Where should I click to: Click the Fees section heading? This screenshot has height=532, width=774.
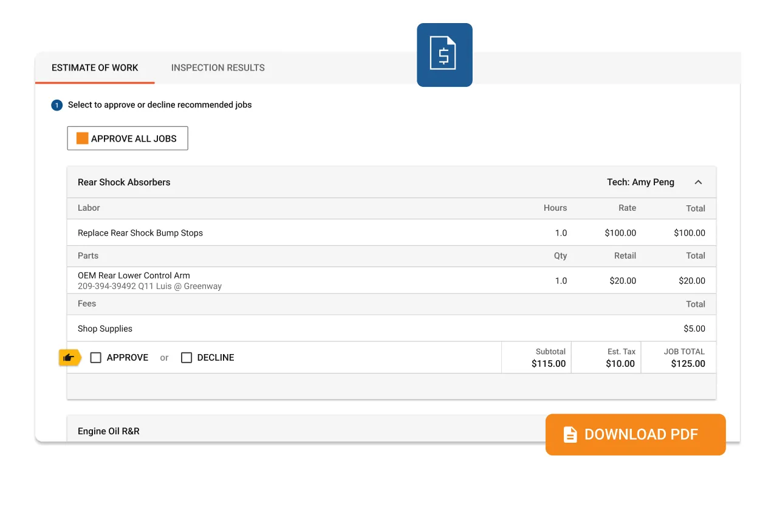pos(87,304)
